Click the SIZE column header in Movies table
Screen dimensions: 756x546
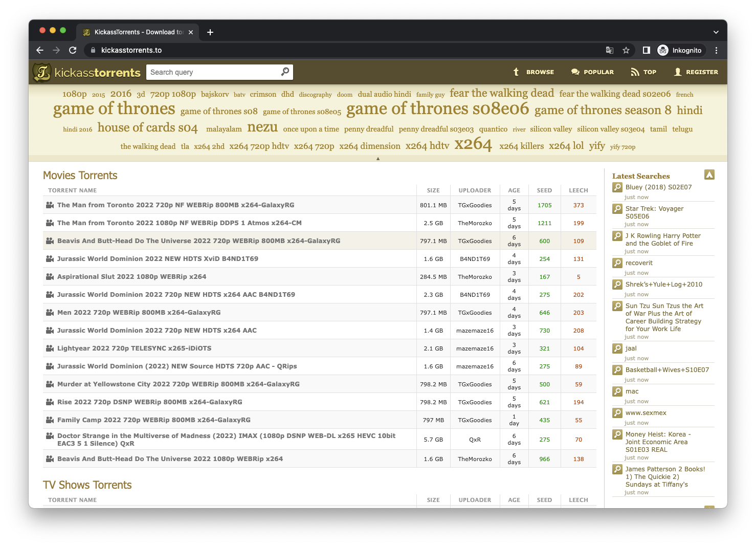pyautogui.click(x=433, y=190)
